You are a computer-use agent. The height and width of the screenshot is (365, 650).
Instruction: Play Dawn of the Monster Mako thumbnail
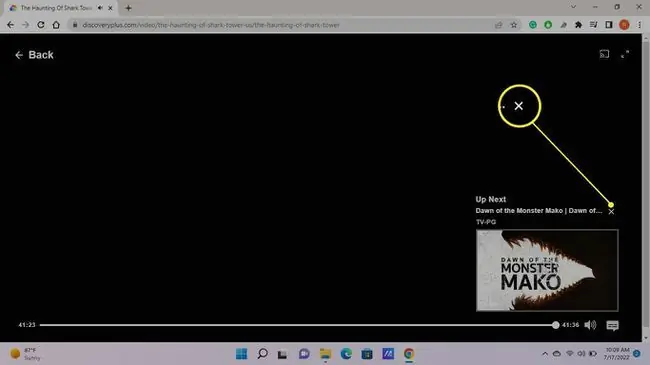tap(547, 270)
